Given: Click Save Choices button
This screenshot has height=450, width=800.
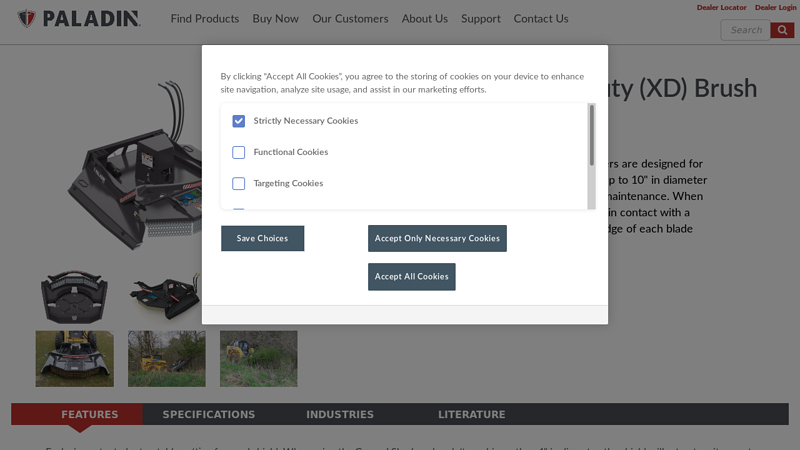Looking at the screenshot, I should point(262,238).
